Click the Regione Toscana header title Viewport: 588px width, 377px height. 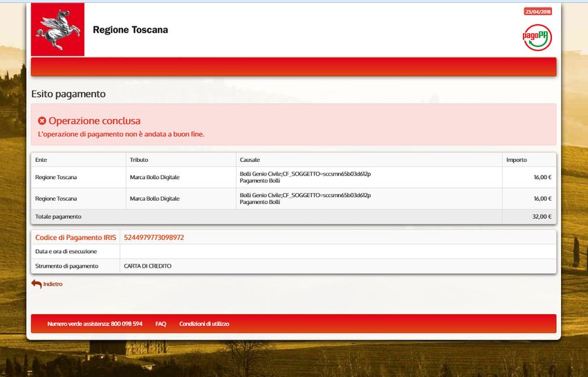[x=130, y=30]
